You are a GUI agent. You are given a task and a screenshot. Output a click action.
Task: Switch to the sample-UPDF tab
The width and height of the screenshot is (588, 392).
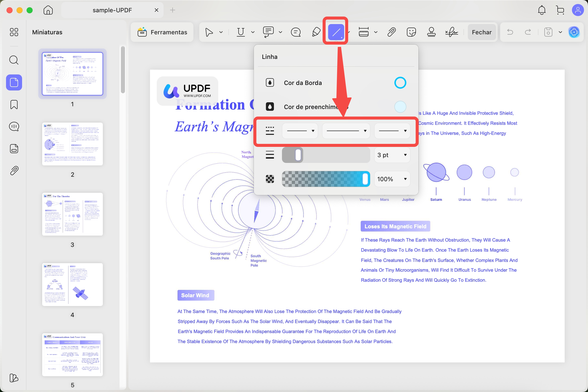112,10
